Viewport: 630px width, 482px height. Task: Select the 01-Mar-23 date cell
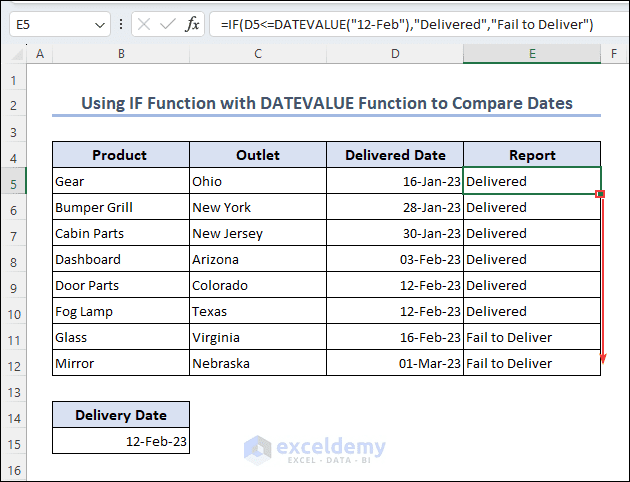coord(395,363)
